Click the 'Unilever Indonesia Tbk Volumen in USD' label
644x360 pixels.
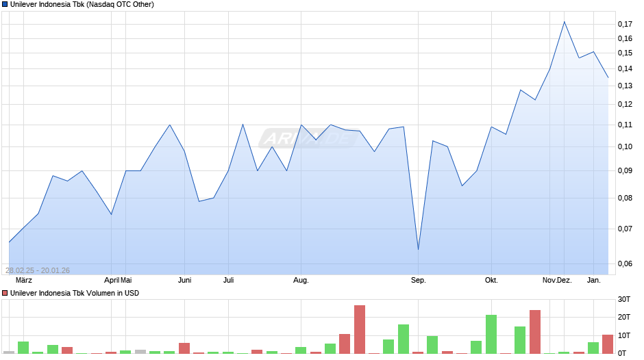pyautogui.click(x=75, y=293)
